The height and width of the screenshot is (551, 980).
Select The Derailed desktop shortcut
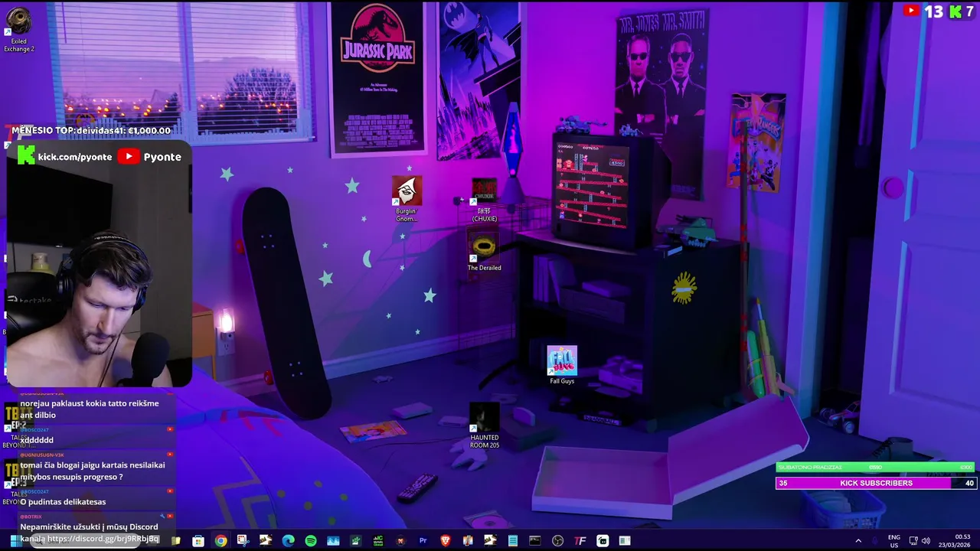484,251
